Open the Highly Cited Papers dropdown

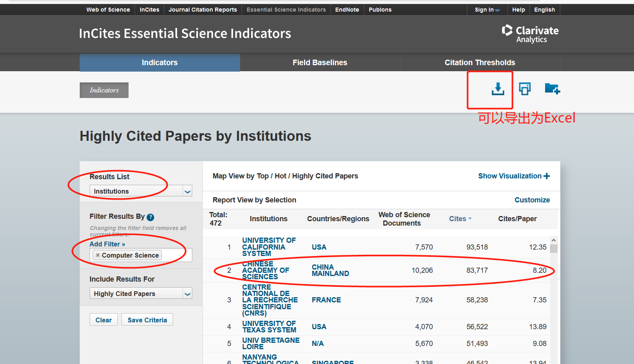[x=141, y=293]
